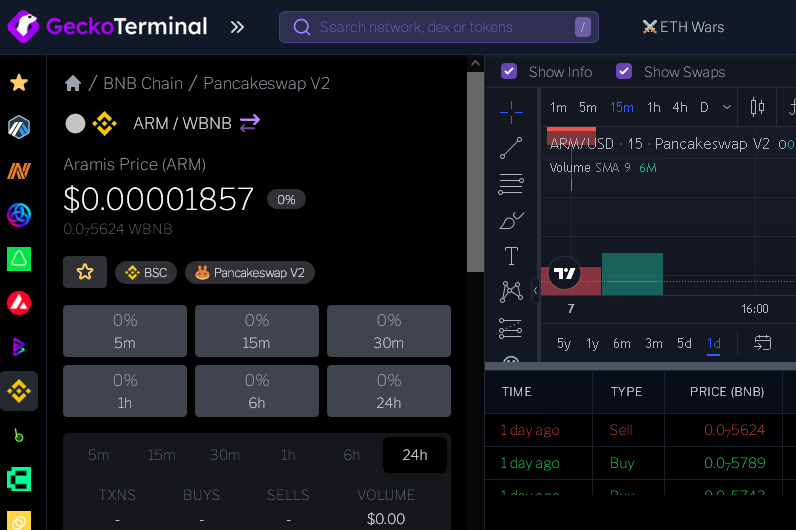The height and width of the screenshot is (530, 796).
Task: Click the 0% 1h price change box
Action: coord(125,391)
